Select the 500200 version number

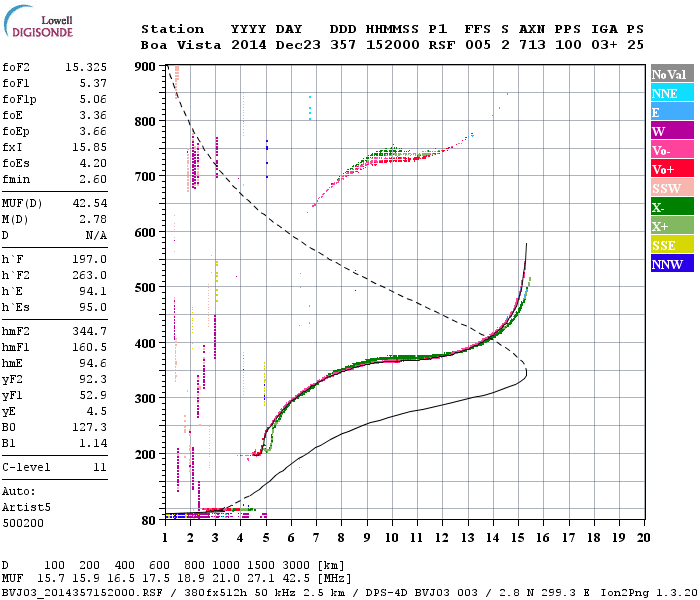23,524
